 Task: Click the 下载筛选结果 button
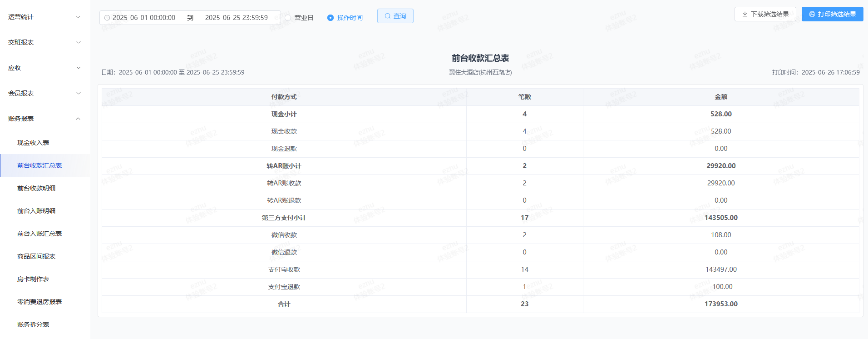pyautogui.click(x=765, y=14)
